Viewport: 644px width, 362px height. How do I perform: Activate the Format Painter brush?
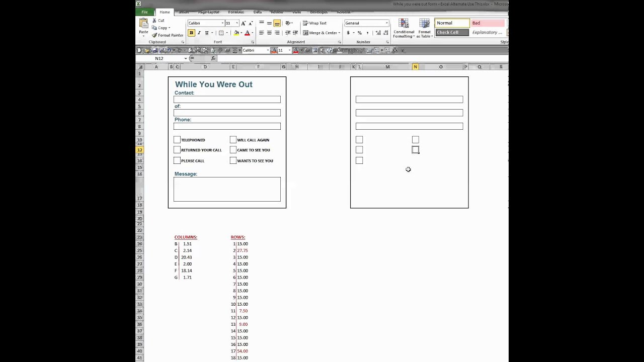coord(155,35)
